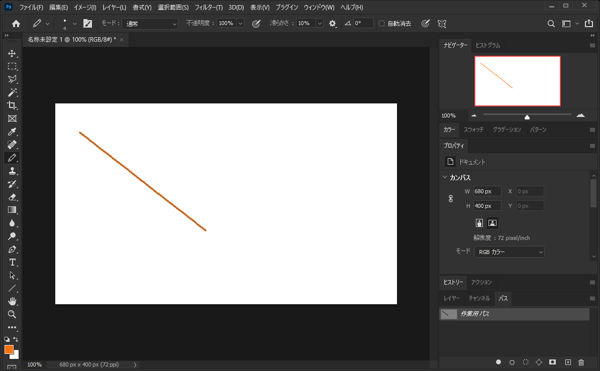Swap foreground and background colors
This screenshot has height=371, width=600.
[x=16, y=339]
